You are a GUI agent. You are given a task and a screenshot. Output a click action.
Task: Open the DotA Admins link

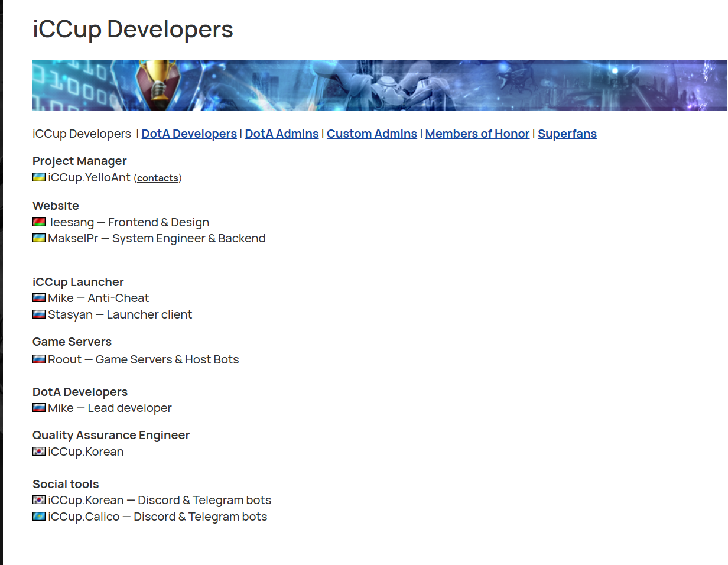pyautogui.click(x=282, y=134)
